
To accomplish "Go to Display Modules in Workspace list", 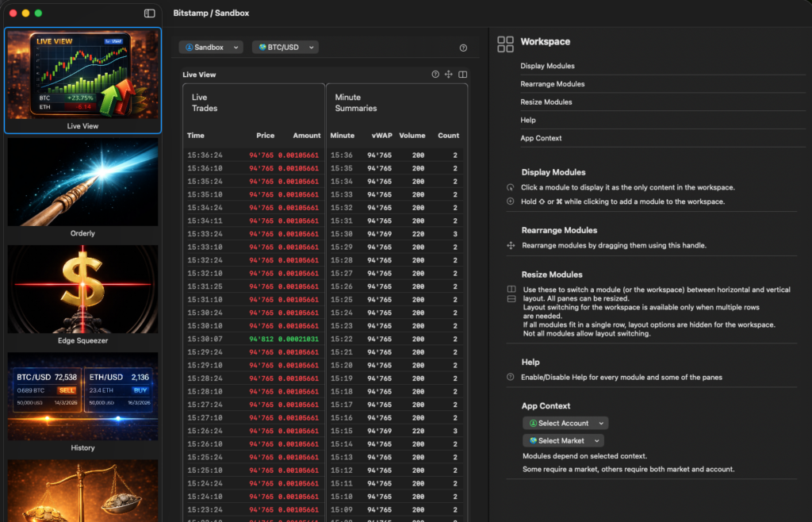I will click(547, 66).
